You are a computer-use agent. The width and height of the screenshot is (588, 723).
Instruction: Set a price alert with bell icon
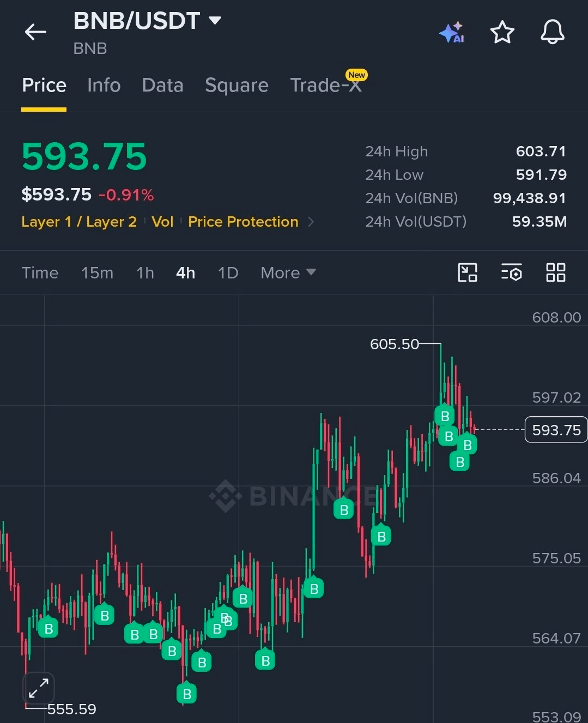click(x=552, y=32)
